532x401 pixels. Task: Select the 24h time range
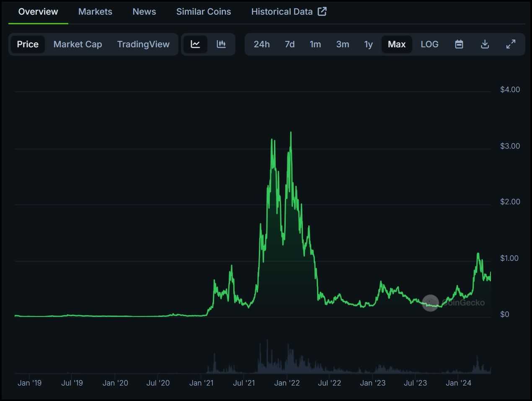261,44
